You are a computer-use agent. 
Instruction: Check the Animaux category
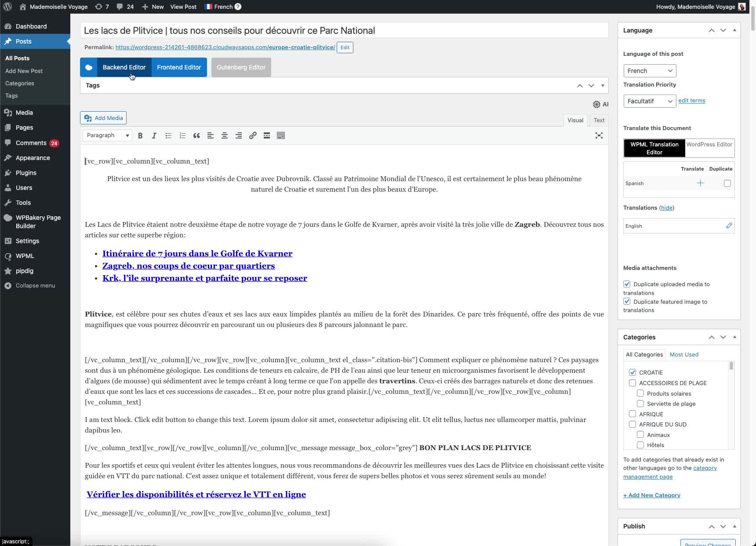click(640, 435)
